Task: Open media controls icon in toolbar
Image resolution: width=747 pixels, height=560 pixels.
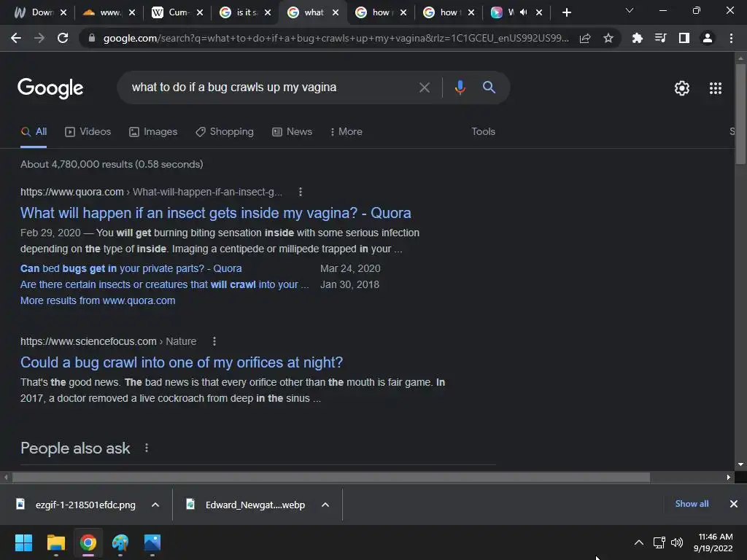Action: (x=660, y=38)
